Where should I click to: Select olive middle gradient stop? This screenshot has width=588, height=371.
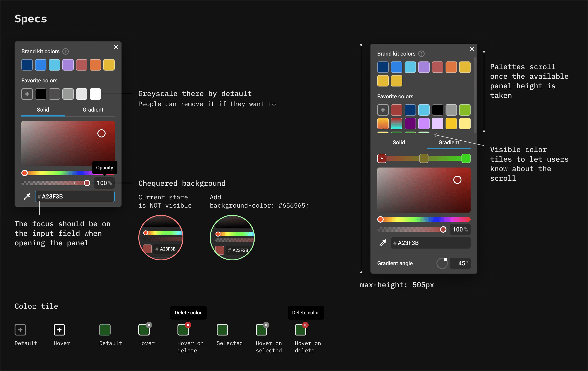click(x=424, y=158)
